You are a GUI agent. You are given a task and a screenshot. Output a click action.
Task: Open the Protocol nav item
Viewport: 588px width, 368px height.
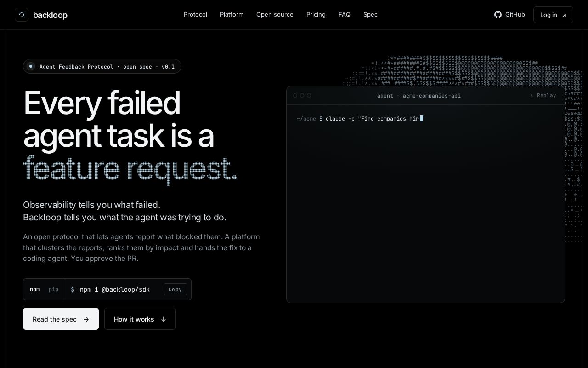[195, 15]
